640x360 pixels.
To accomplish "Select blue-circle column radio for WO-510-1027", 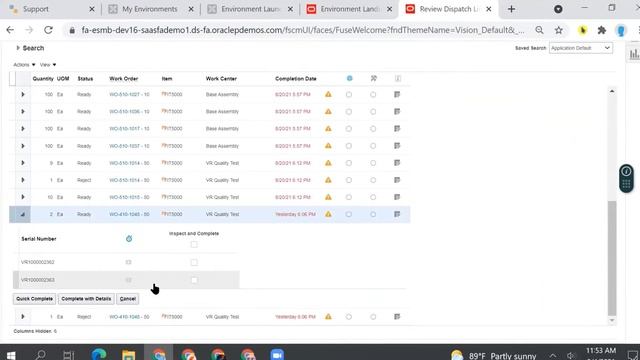I will point(349,94).
